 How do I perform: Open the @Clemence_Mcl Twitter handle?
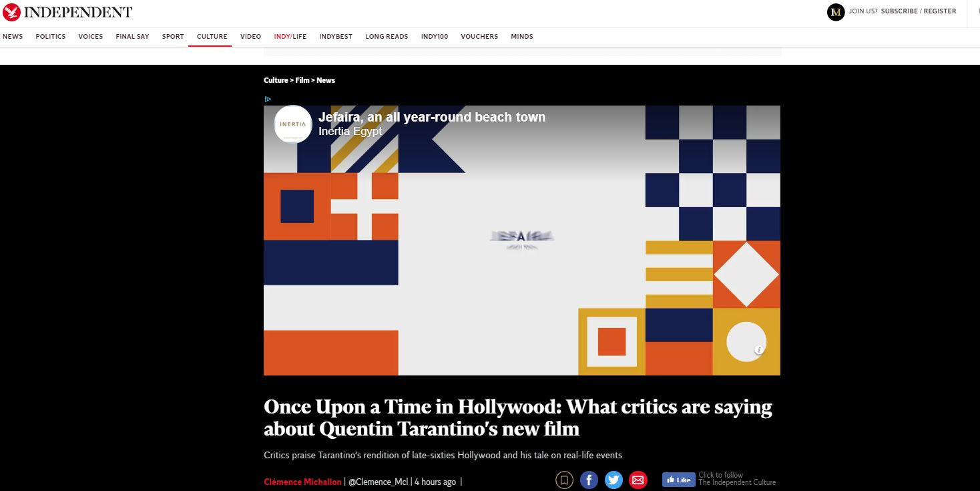pos(379,482)
